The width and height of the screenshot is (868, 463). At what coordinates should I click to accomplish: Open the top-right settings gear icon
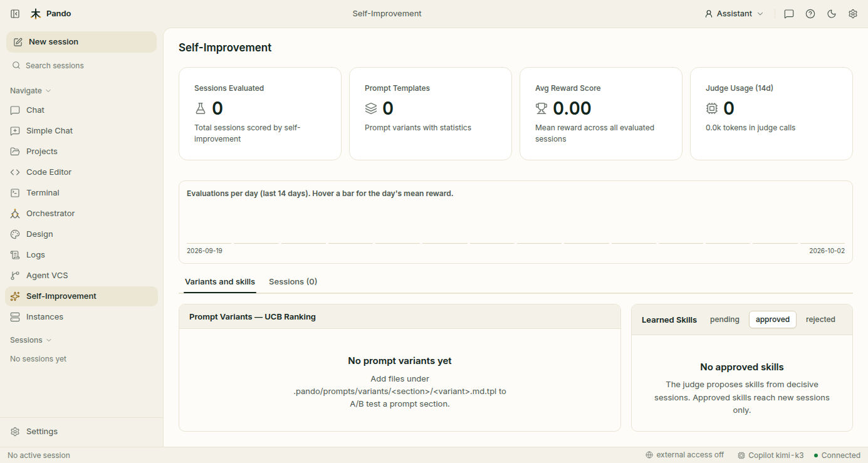pyautogui.click(x=853, y=14)
